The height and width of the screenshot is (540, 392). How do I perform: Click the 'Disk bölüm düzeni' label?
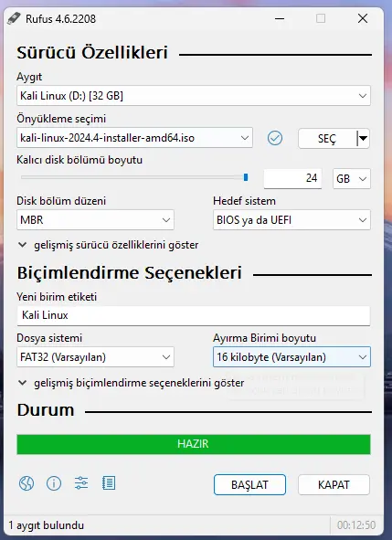(61, 201)
